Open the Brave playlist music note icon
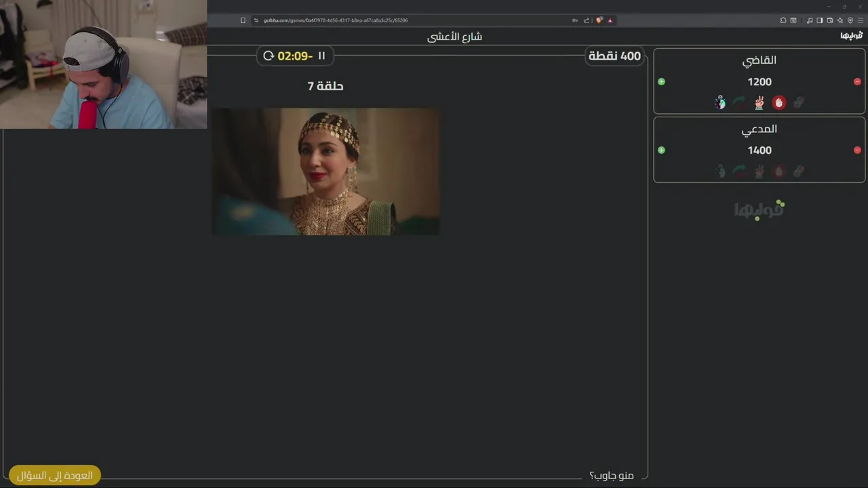The width and height of the screenshot is (868, 488). (810, 20)
